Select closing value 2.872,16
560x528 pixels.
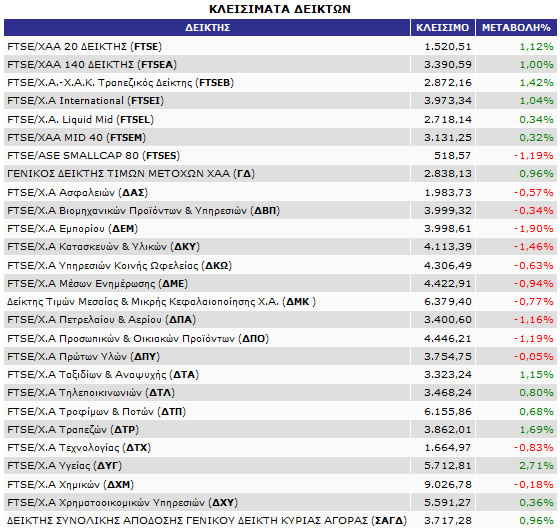point(448,83)
